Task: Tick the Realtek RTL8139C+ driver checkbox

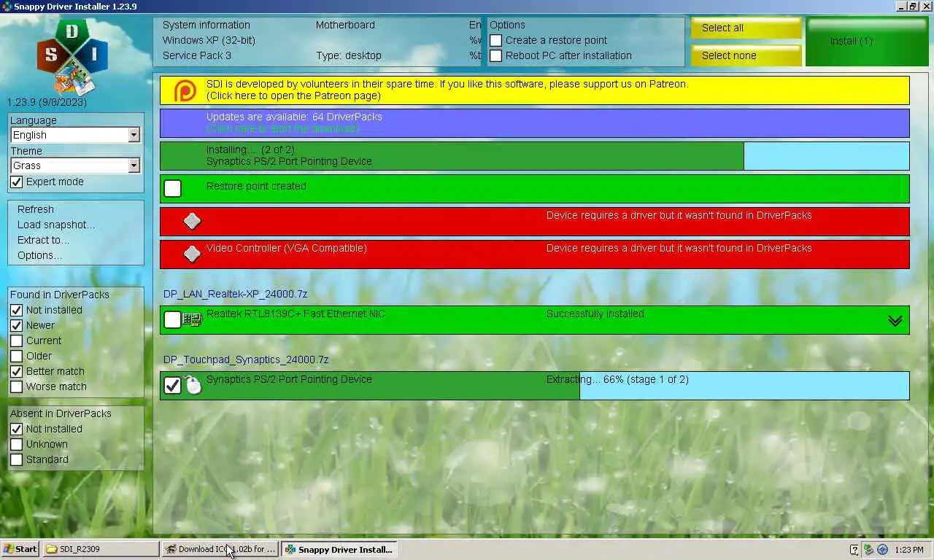Action: tap(172, 319)
